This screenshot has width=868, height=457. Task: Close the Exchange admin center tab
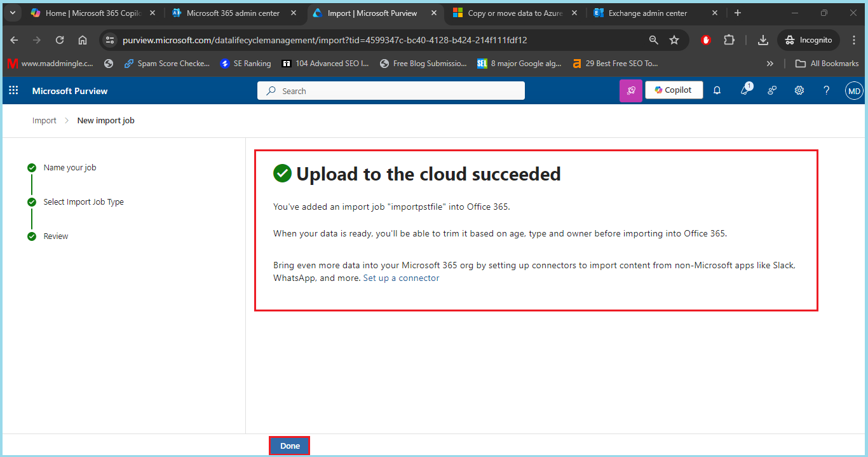(x=715, y=13)
